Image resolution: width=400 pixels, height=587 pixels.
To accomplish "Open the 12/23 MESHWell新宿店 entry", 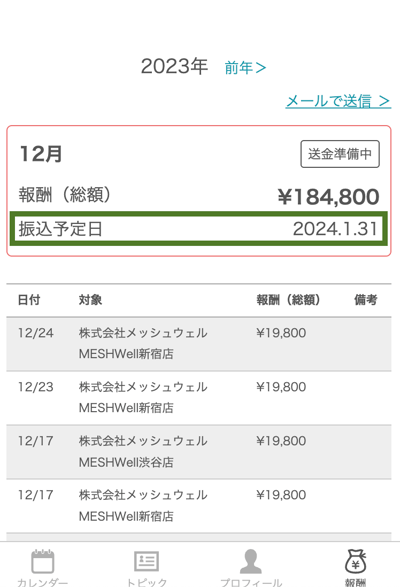I will 199,398.
